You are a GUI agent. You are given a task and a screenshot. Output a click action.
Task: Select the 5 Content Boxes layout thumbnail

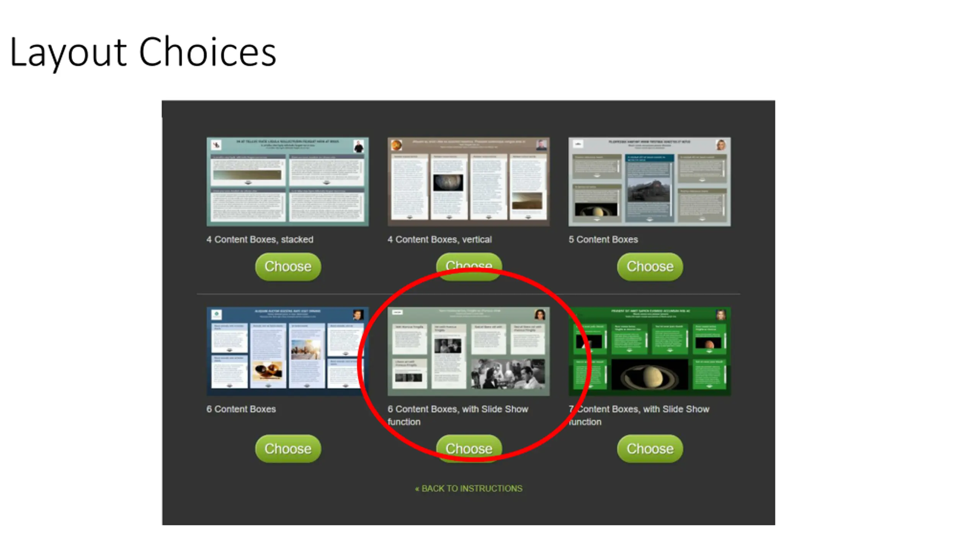point(650,182)
